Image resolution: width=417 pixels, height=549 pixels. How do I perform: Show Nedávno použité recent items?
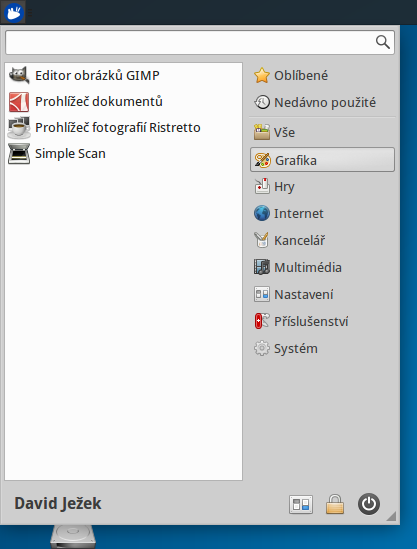(x=322, y=102)
